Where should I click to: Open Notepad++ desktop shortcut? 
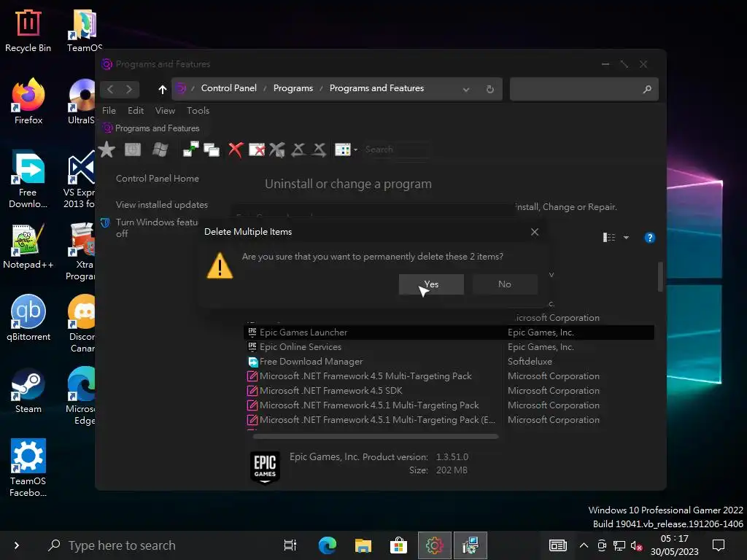(x=28, y=246)
